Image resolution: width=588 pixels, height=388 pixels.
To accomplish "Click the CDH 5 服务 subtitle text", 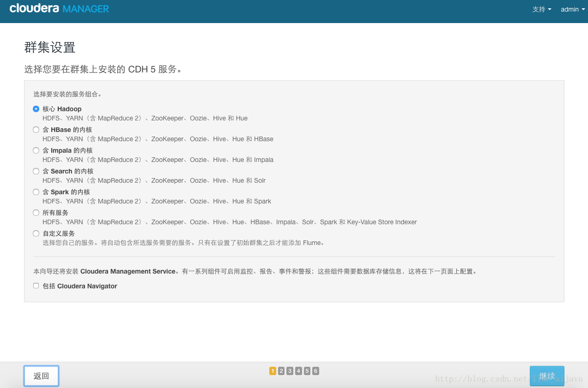I will tap(103, 69).
